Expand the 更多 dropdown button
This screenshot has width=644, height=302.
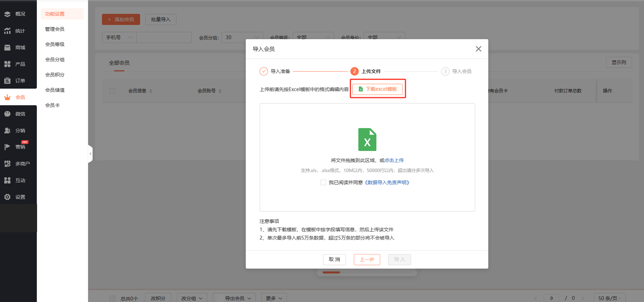tap(274, 298)
